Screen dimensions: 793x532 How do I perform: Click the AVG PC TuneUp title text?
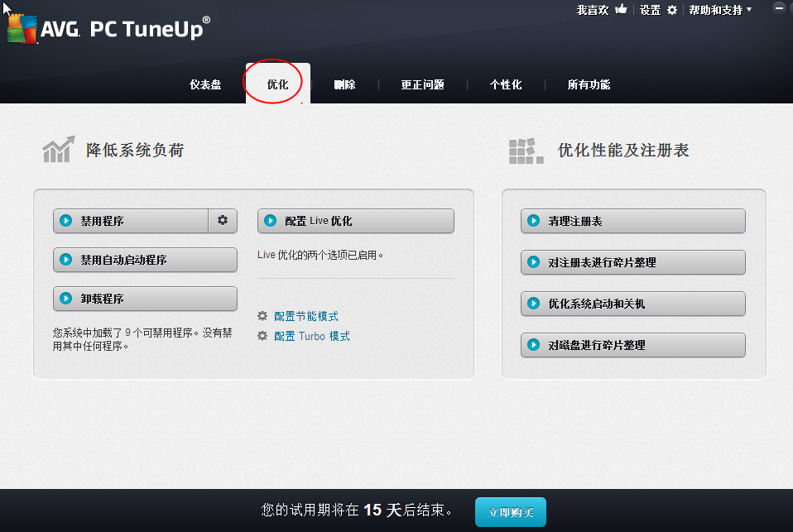126,29
